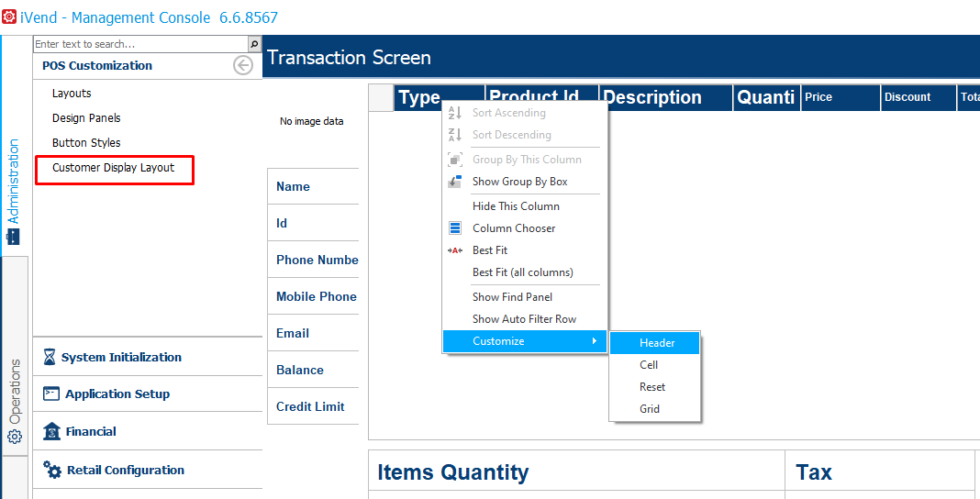Click the search magnifier icon
Image resolution: width=980 pixels, height=499 pixels.
click(254, 44)
